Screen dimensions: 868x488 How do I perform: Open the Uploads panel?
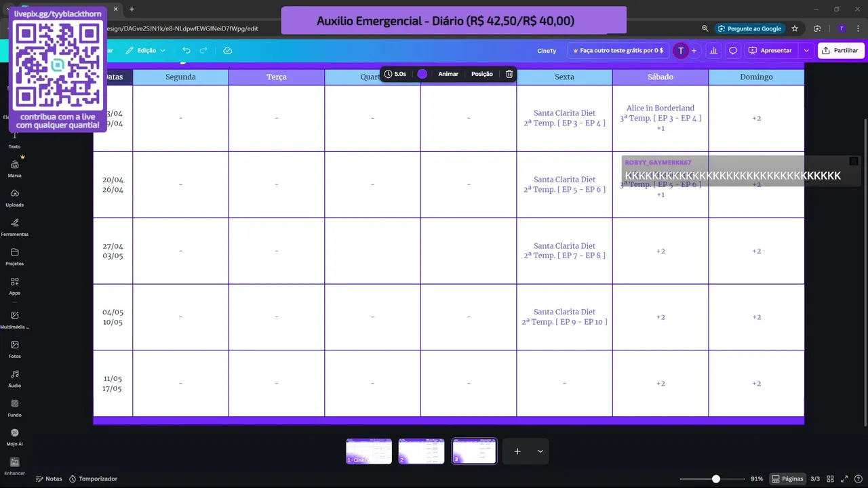tap(14, 197)
